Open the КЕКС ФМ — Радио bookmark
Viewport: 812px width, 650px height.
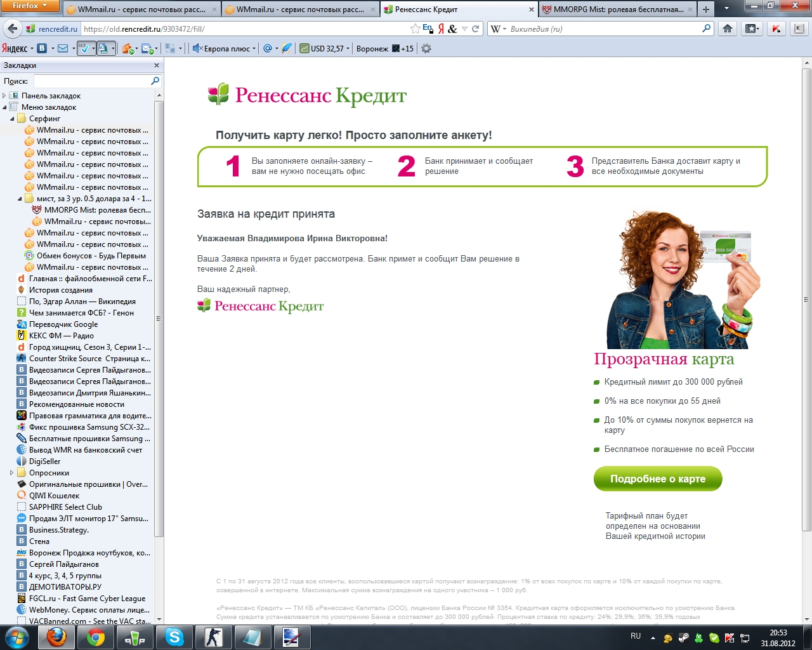tap(55, 336)
